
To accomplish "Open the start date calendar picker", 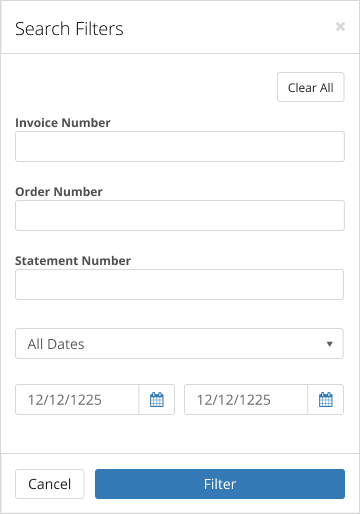I will [x=157, y=400].
